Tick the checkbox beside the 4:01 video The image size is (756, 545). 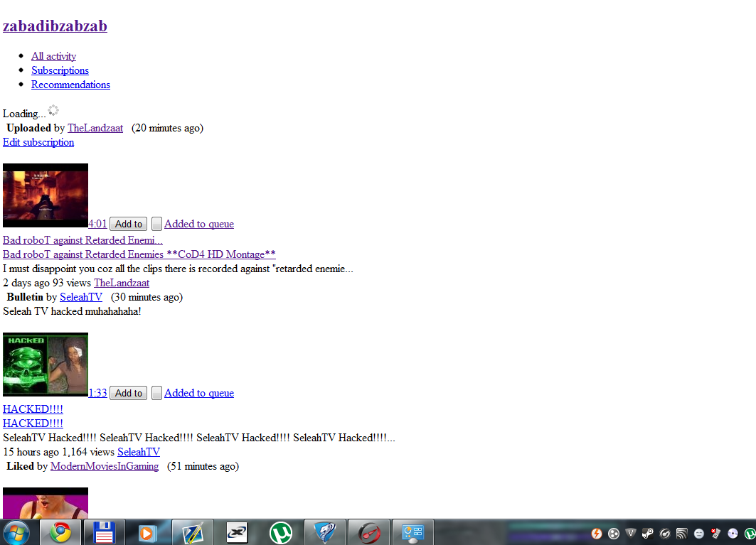pos(156,224)
